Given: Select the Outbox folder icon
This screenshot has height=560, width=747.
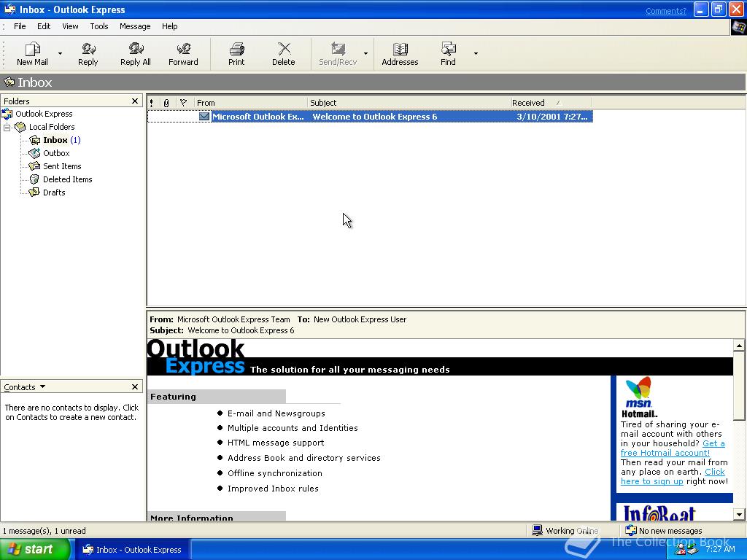Looking at the screenshot, I should pyautogui.click(x=35, y=153).
